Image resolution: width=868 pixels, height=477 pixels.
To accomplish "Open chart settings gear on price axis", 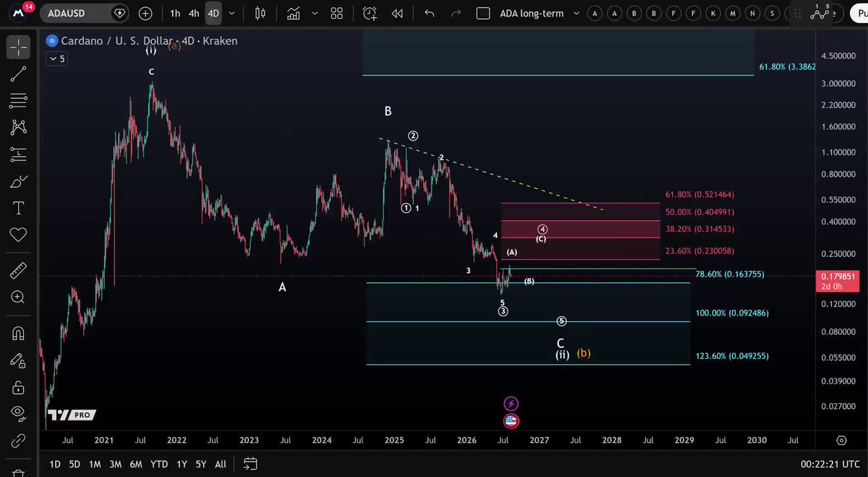I will [x=841, y=440].
